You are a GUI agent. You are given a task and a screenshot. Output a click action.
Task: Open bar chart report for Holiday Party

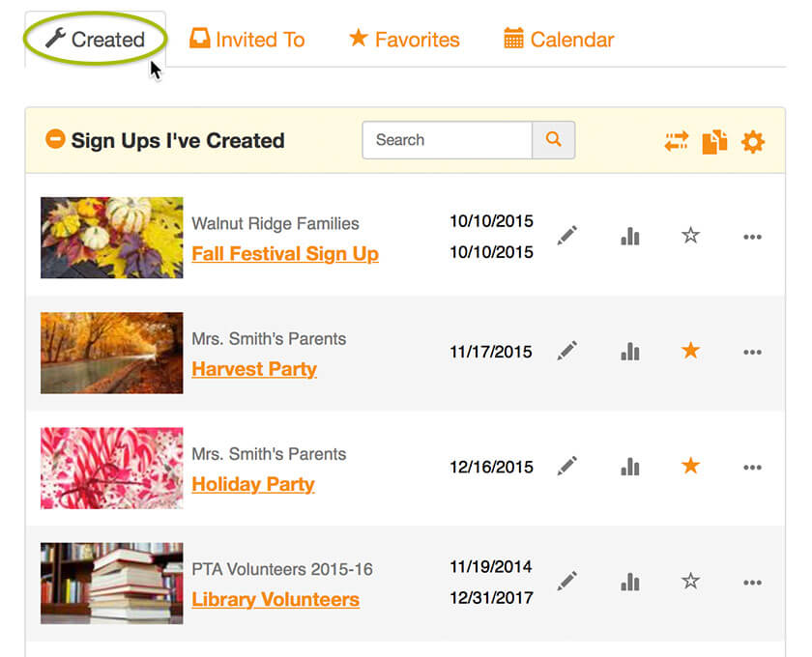(629, 467)
